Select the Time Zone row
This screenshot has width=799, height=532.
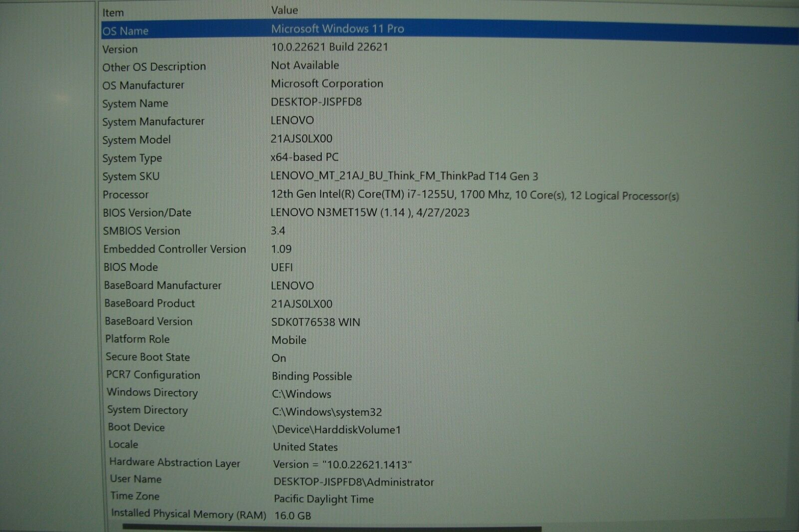tap(135, 496)
